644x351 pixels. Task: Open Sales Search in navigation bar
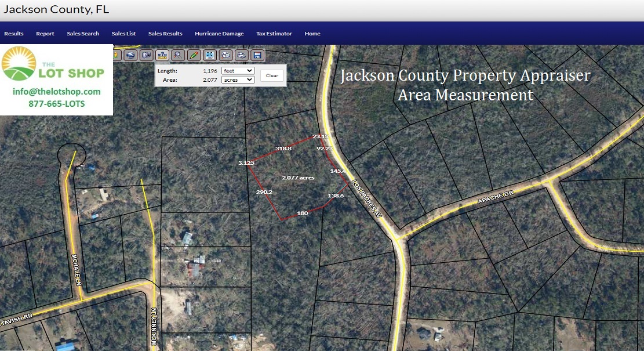pos(83,34)
